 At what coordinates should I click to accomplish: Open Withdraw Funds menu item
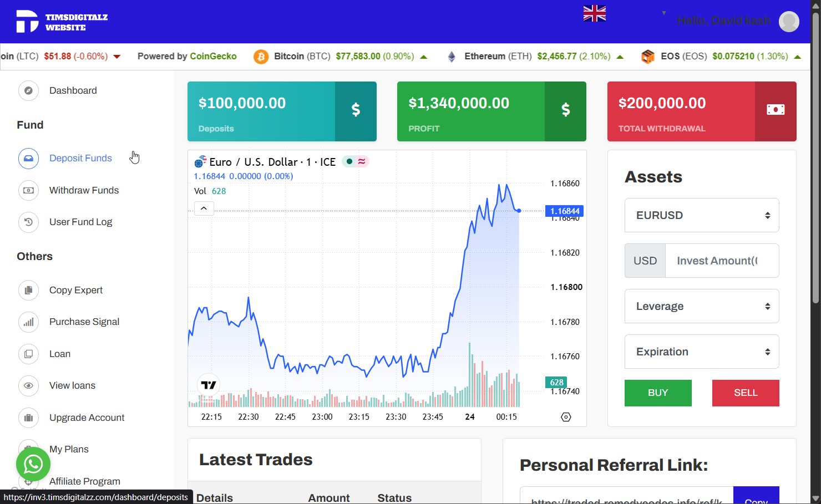(84, 190)
